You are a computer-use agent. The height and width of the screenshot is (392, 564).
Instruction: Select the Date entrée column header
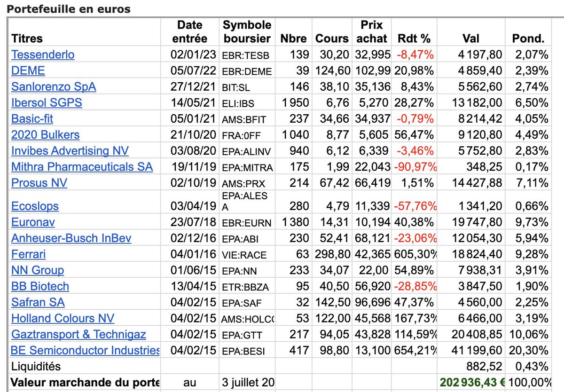(190, 31)
